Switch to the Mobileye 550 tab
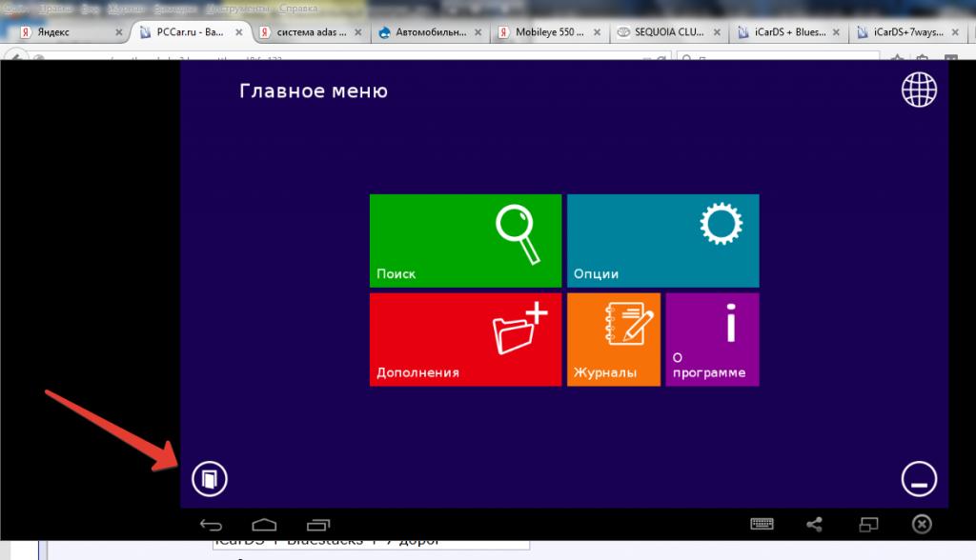 tap(548, 31)
